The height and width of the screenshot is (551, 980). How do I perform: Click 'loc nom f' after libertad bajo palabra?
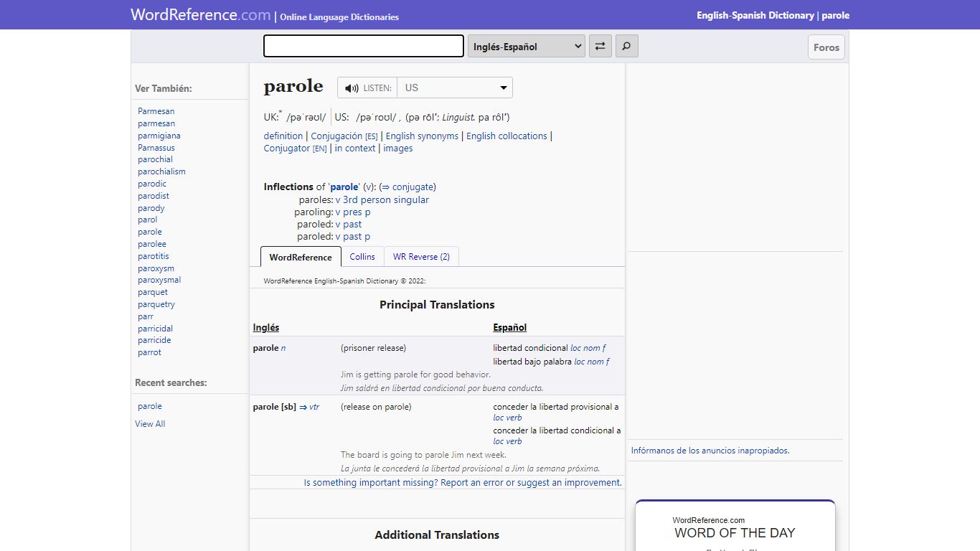[592, 362]
